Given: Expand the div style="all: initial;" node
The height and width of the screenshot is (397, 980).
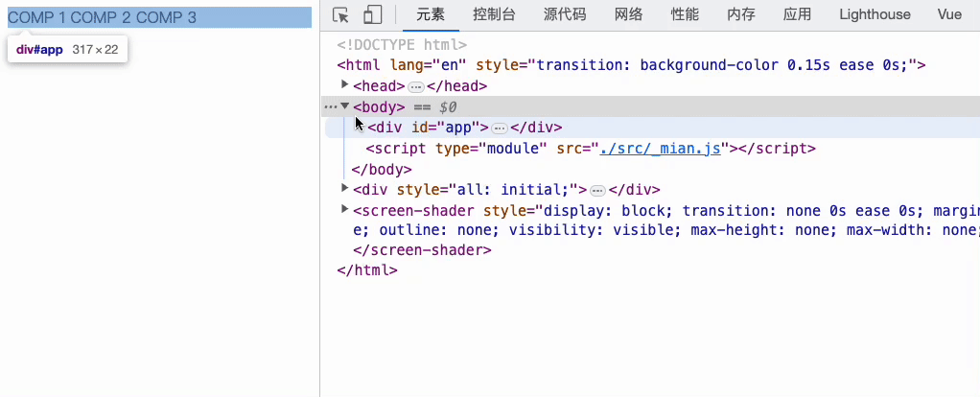Looking at the screenshot, I should click(x=344, y=188).
